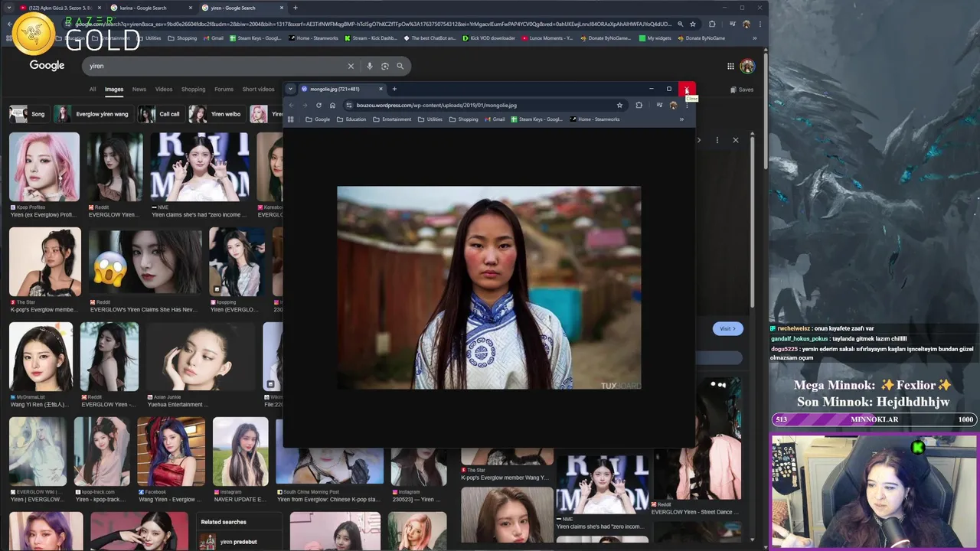Open tab search arrow in front window
This screenshot has width=980, height=551.
(290, 89)
